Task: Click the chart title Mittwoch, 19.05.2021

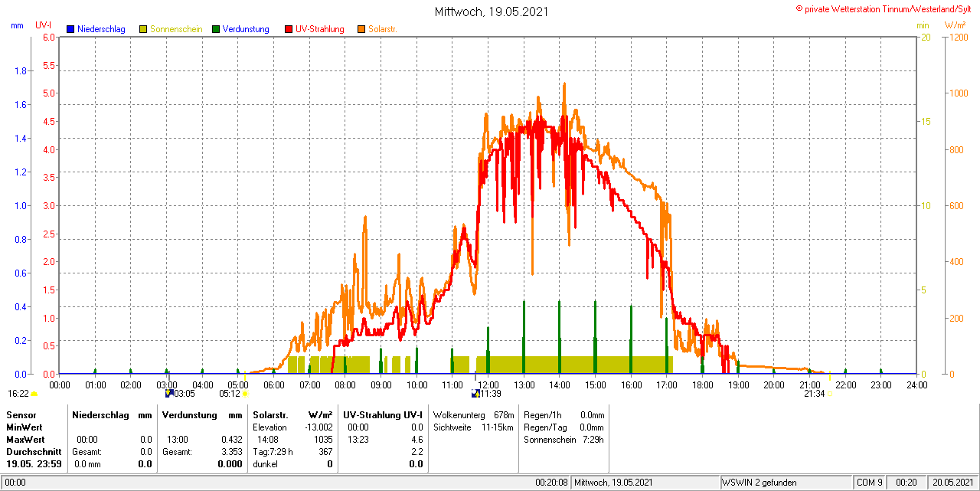Action: [x=492, y=11]
